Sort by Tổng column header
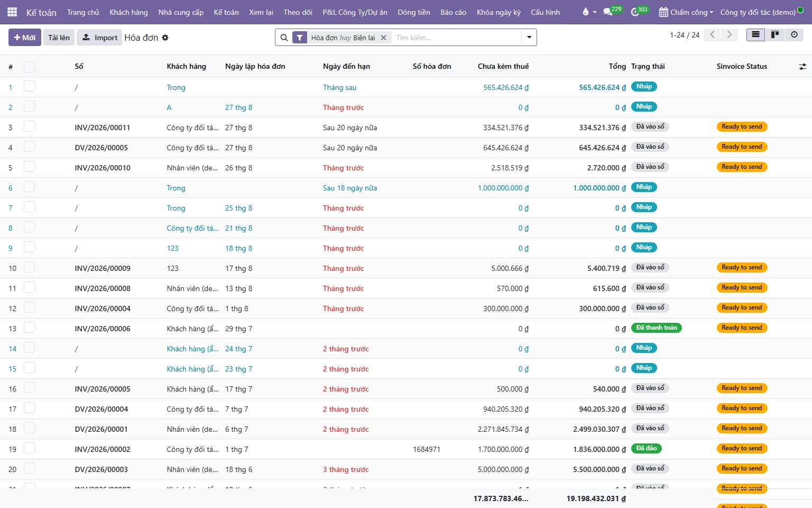This screenshot has height=508, width=812. click(617, 67)
